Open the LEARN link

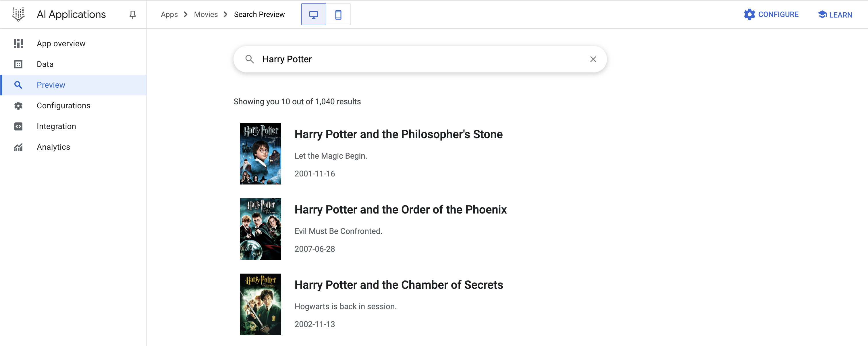835,14
